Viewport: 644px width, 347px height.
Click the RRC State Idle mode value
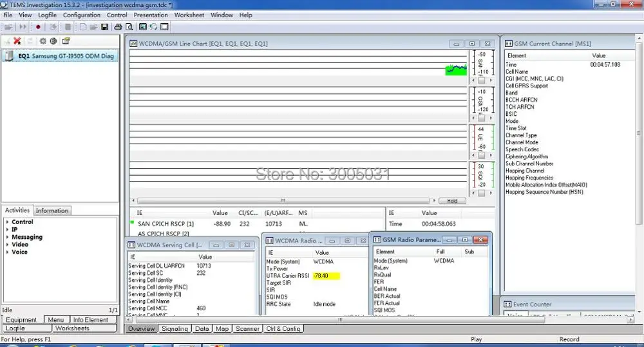[x=324, y=304]
